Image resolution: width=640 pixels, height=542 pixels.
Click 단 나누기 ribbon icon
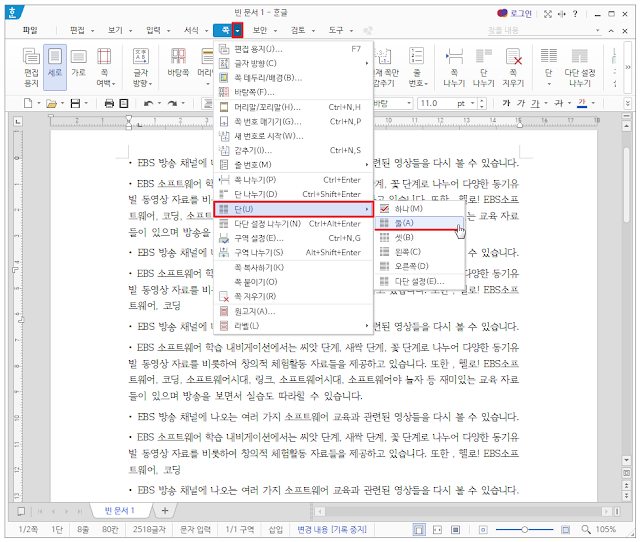pos(484,67)
